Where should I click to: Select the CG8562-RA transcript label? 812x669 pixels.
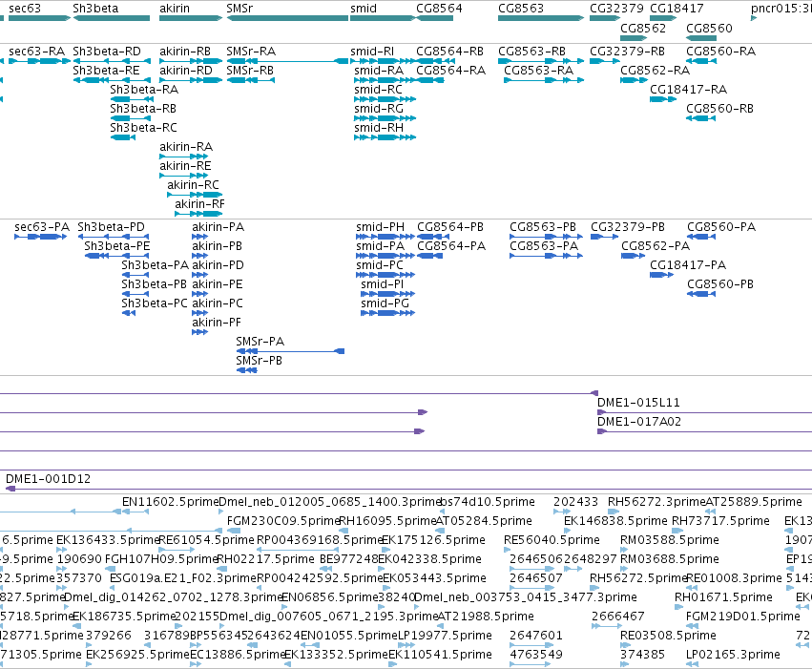click(x=656, y=71)
